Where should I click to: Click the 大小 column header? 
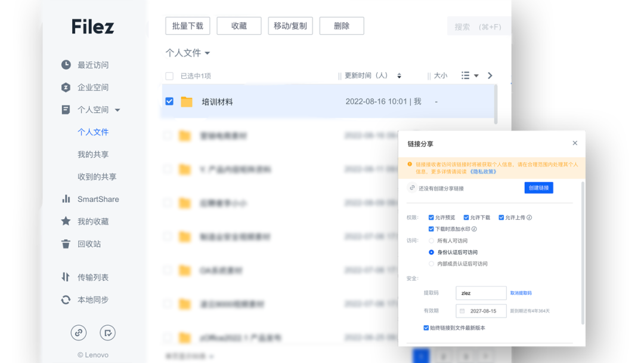pyautogui.click(x=441, y=76)
